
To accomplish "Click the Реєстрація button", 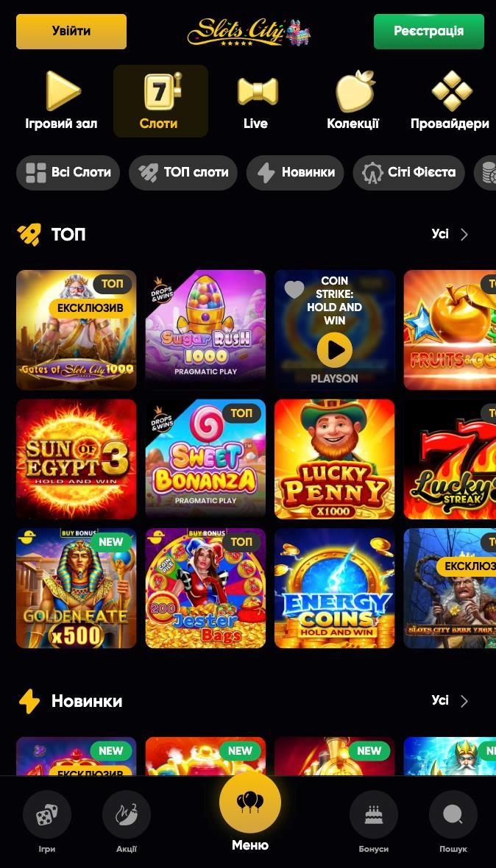I will point(429,32).
